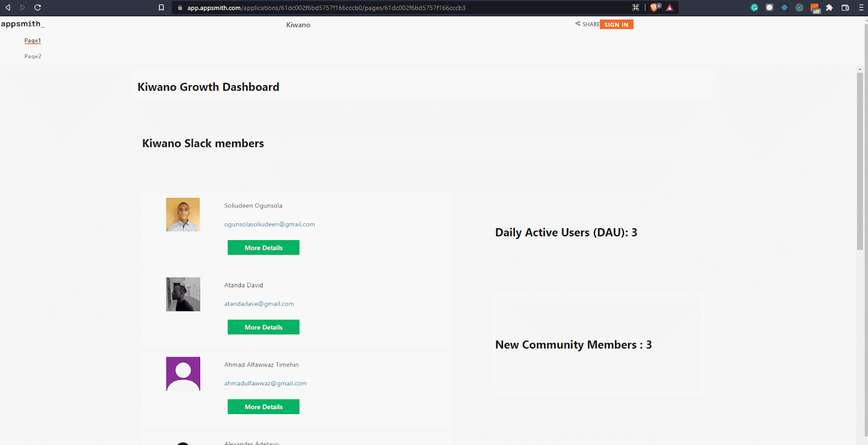Reload the page with the refresh icon
This screenshot has width=868, height=445.
[x=37, y=8]
